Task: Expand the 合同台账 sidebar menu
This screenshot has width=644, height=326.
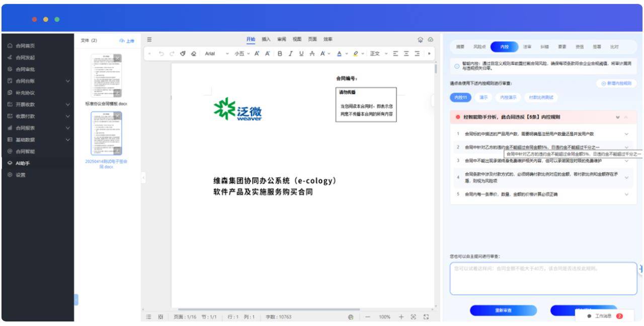Action: coord(67,81)
